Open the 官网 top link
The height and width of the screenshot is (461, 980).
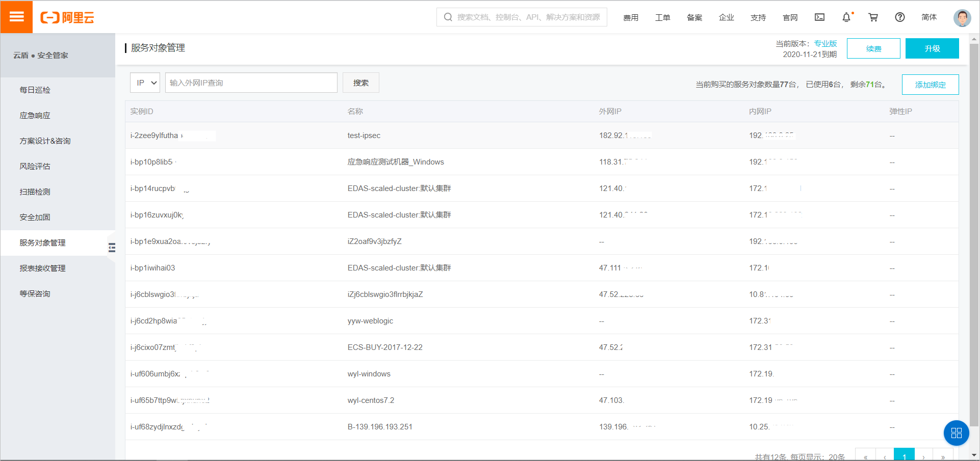790,17
